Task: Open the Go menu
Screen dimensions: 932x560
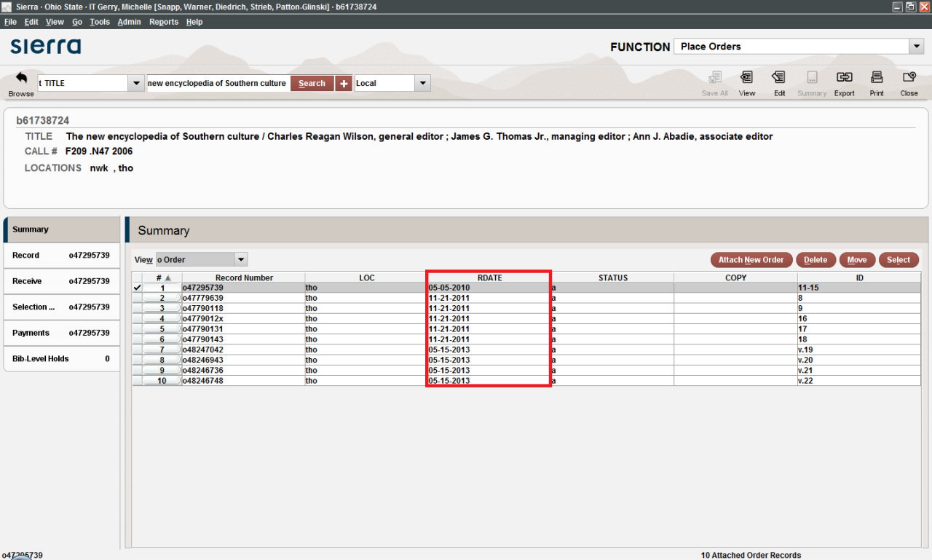Action: 77,22
